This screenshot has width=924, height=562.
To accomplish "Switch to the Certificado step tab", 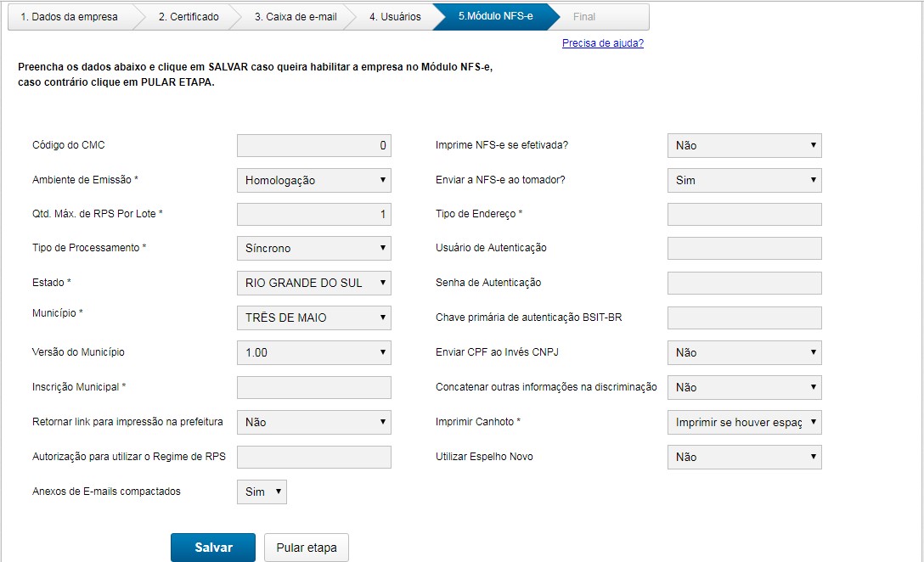I will pos(189,17).
